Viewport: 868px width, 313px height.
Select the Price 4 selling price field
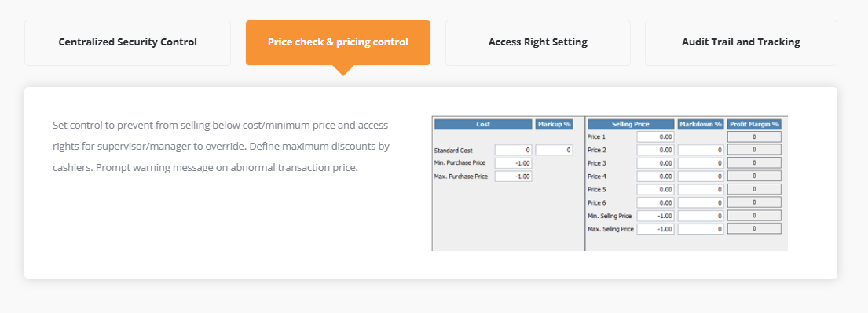[x=655, y=177]
